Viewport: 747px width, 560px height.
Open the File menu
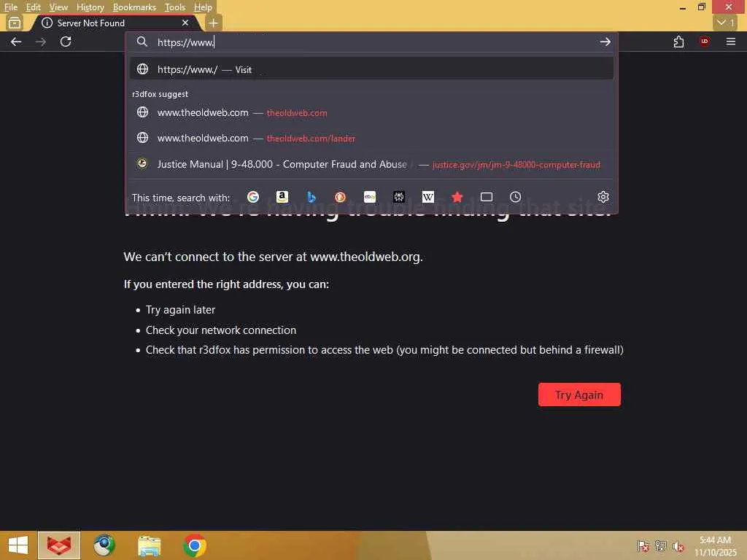pos(10,7)
